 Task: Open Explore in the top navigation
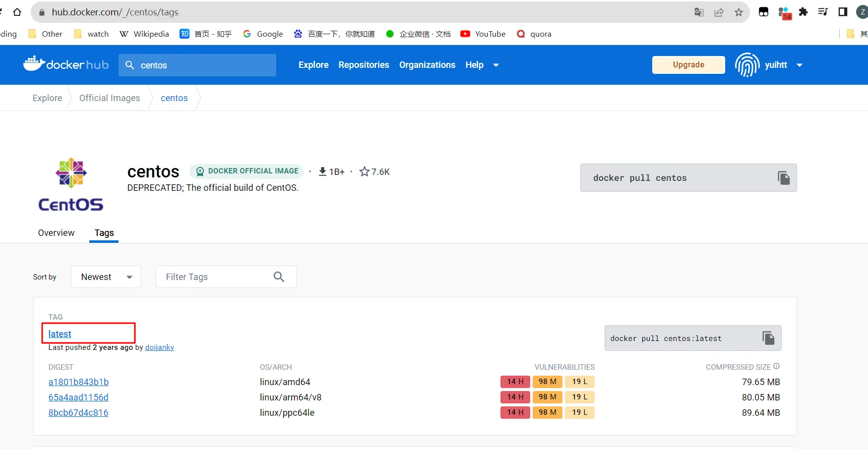(313, 65)
